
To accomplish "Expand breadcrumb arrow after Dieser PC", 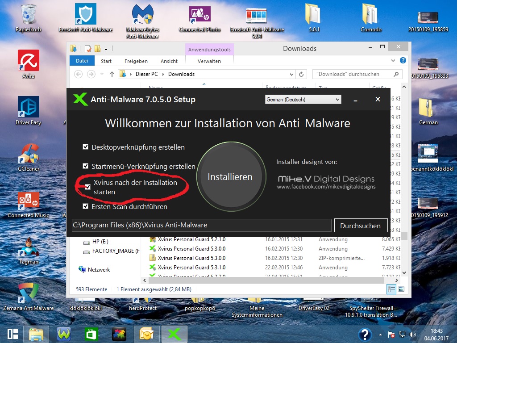I will [x=163, y=74].
